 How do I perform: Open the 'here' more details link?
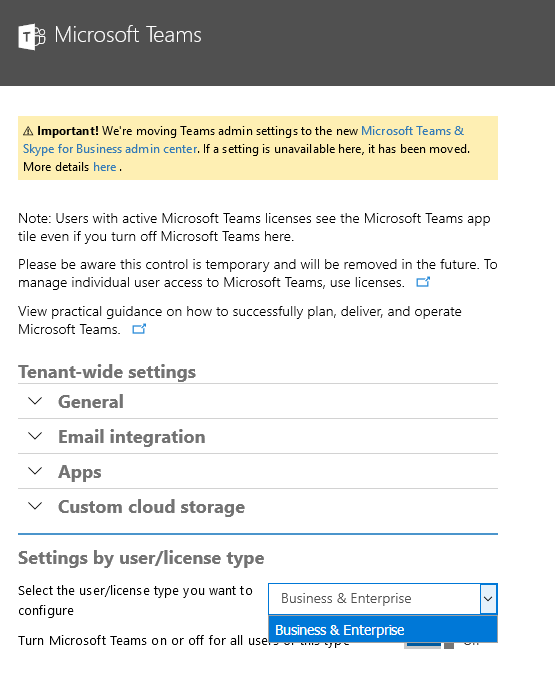pos(105,167)
